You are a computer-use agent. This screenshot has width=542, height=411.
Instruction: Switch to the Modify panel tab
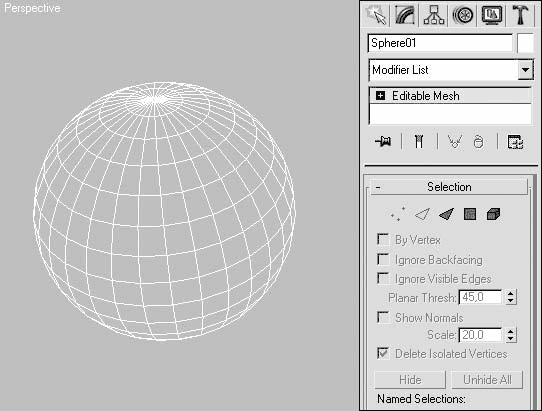[405, 15]
